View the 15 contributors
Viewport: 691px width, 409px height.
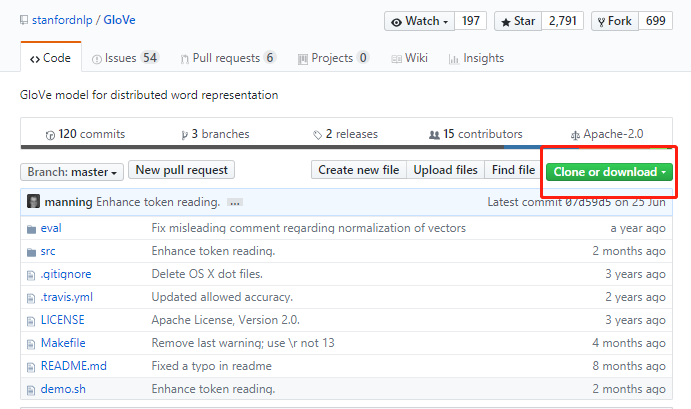476,134
